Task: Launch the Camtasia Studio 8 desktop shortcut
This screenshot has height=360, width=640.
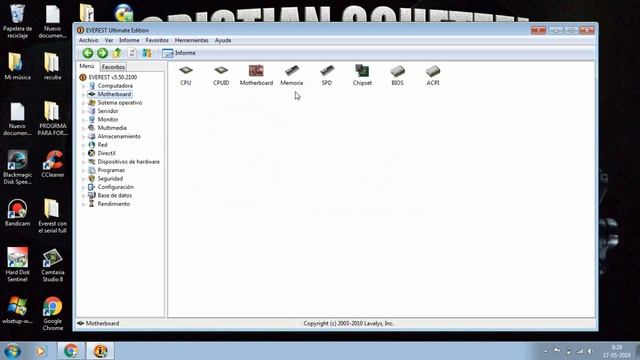Action: click(53, 265)
